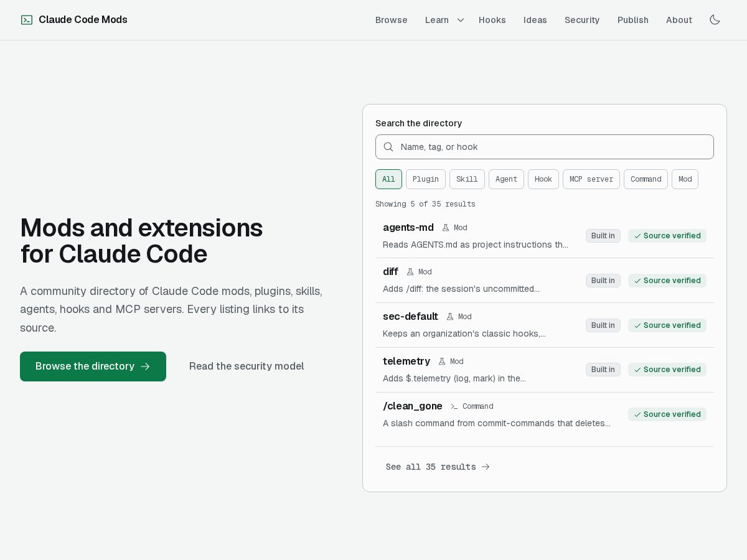Viewport: 747px width, 560px height.
Task: Click the Search the directory label
Action: tap(419, 123)
